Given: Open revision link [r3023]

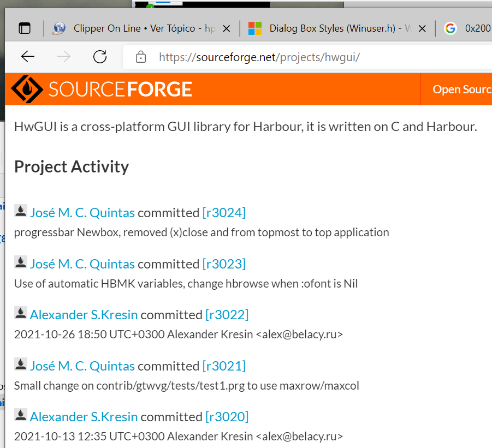Looking at the screenshot, I should (x=224, y=264).
